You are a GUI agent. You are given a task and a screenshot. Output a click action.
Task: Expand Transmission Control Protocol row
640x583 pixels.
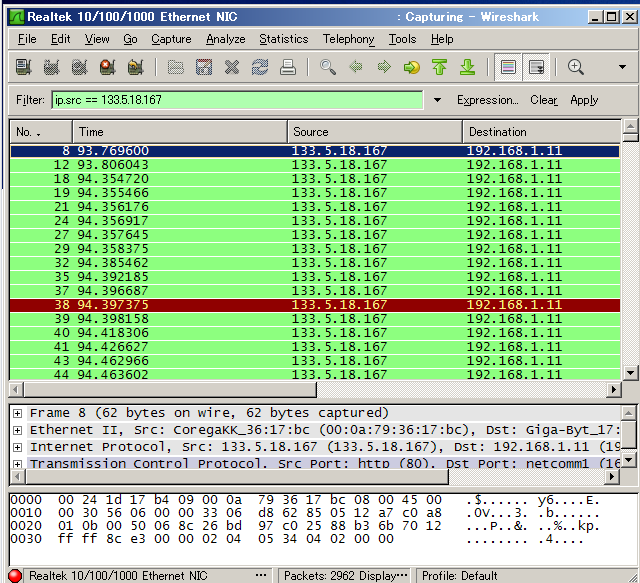[17, 464]
